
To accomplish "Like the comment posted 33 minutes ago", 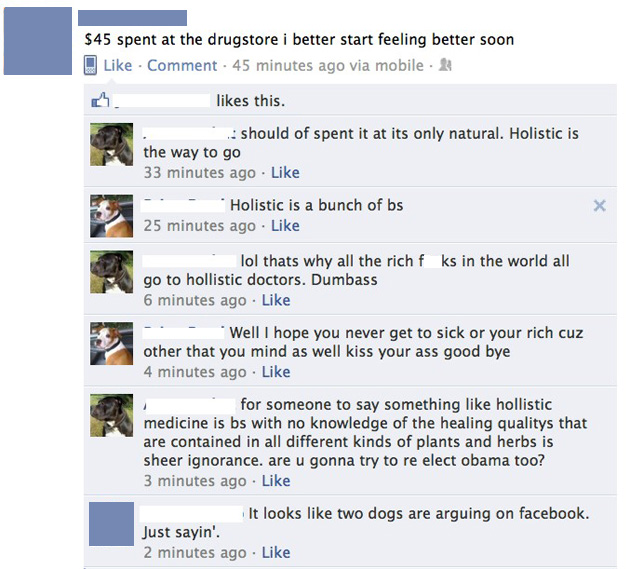I will [285, 173].
